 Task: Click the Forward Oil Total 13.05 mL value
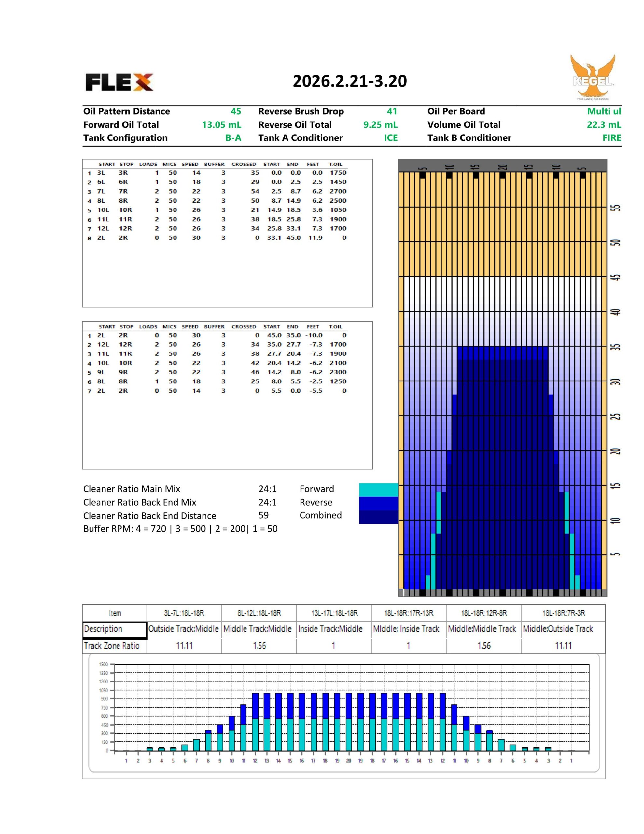tap(221, 125)
